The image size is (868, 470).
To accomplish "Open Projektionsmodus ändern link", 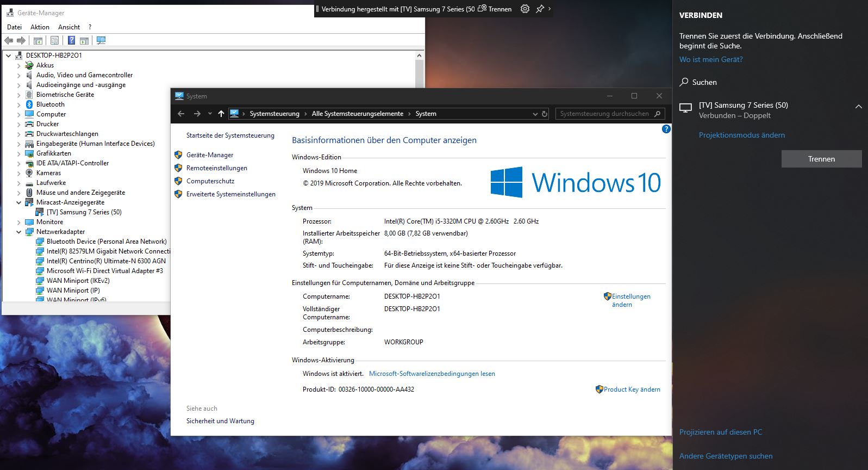I will click(x=742, y=135).
